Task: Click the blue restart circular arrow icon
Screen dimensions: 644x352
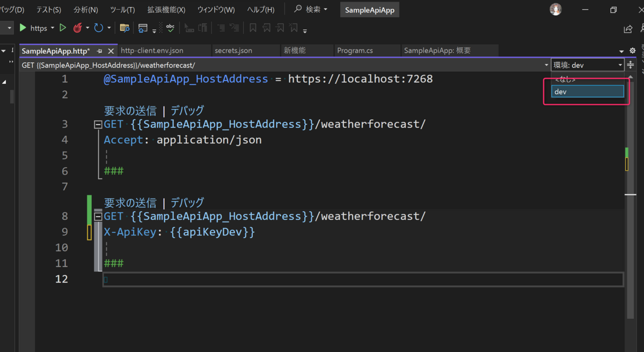Action: [99, 28]
